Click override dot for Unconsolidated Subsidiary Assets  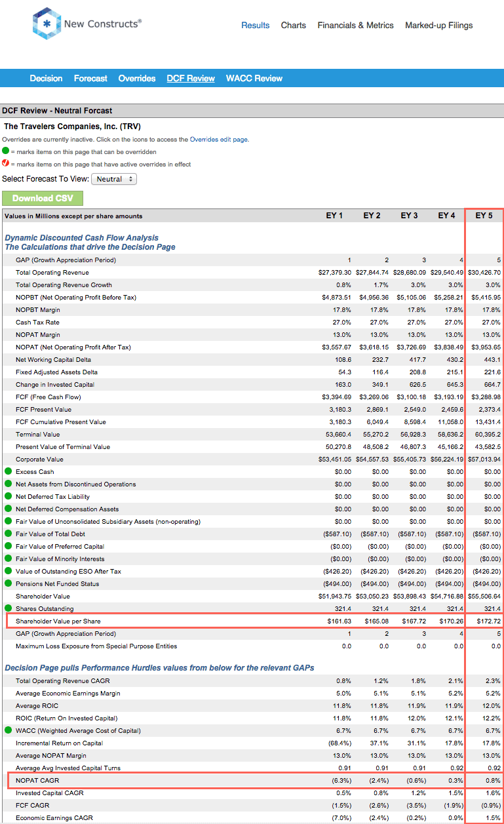tap(8, 521)
